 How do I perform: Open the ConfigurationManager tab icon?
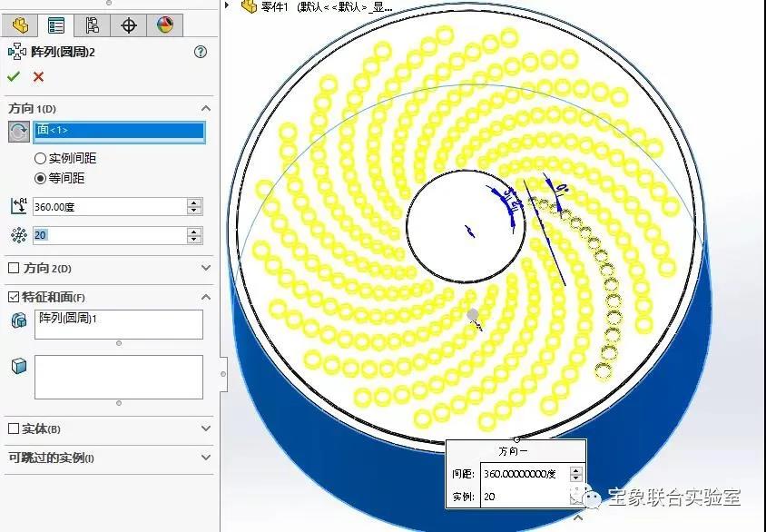92,25
